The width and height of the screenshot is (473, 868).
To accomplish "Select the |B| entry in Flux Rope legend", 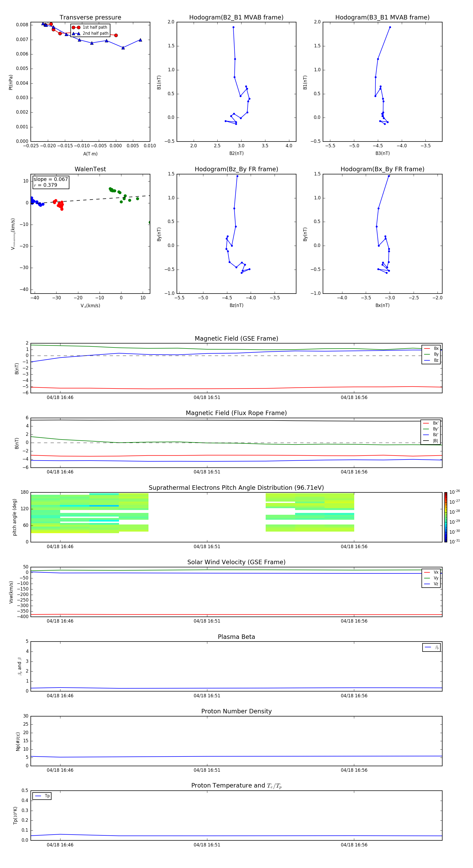I will (431, 441).
